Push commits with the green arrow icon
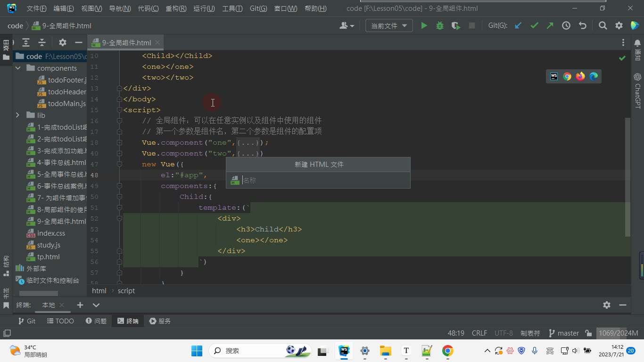The image size is (644, 362). (x=550, y=26)
